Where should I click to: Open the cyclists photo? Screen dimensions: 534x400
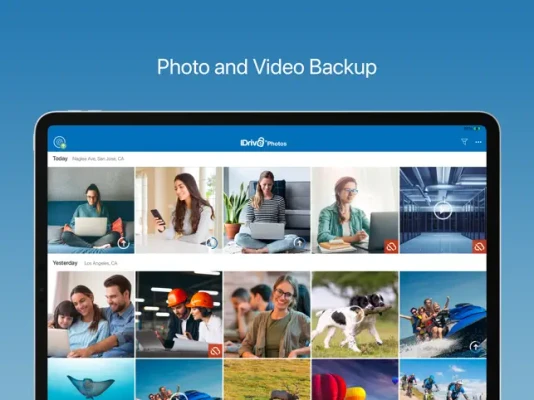[443, 380]
